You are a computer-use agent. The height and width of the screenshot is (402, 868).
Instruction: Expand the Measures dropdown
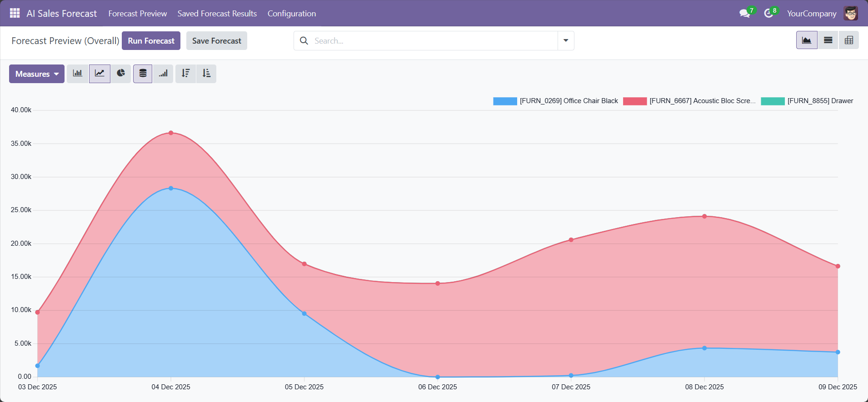tap(37, 74)
